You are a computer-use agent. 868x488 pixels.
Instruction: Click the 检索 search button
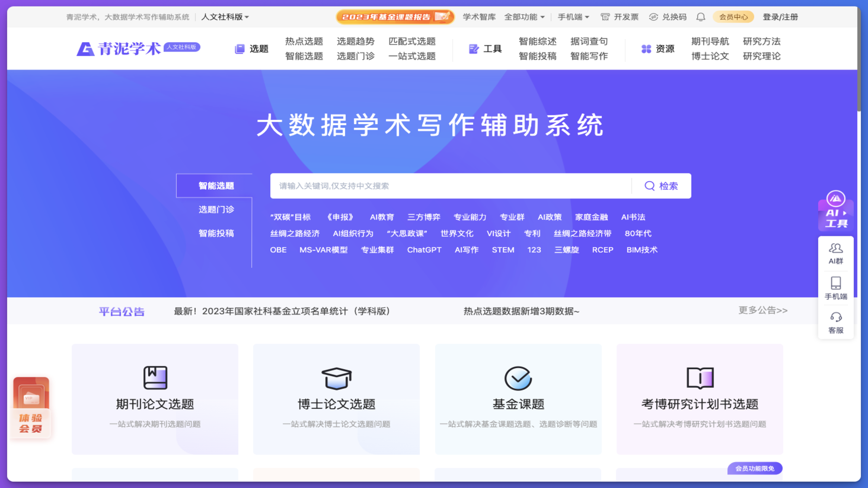(x=661, y=186)
